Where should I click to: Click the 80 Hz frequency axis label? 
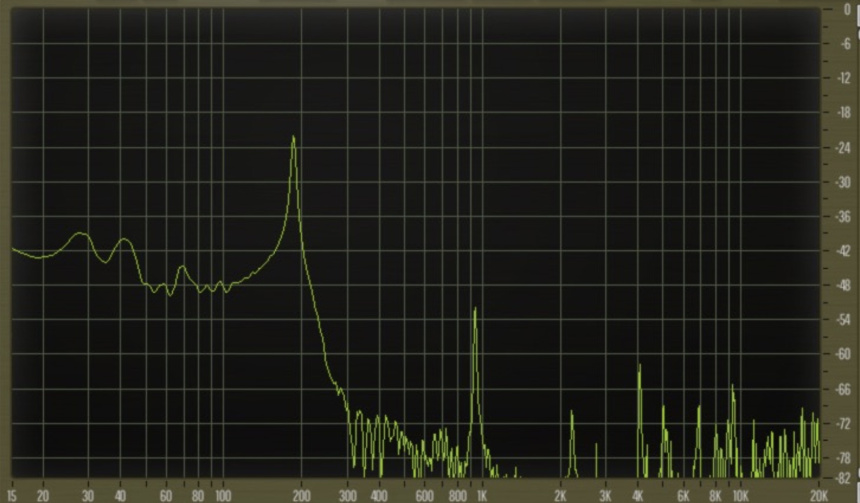[x=198, y=496]
